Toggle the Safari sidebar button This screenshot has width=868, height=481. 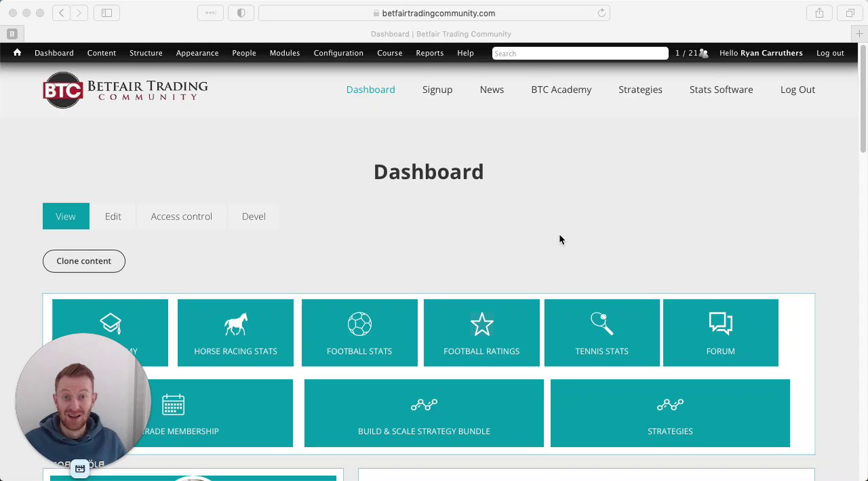point(106,13)
